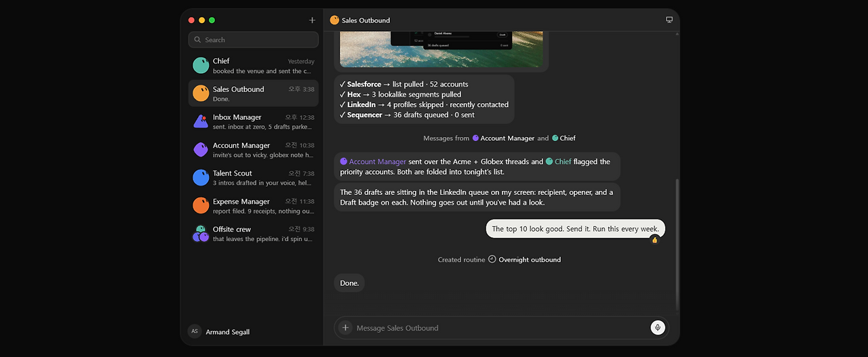This screenshot has height=357, width=868.
Task: Click the Yesterday timestamp on Chief
Action: click(301, 62)
